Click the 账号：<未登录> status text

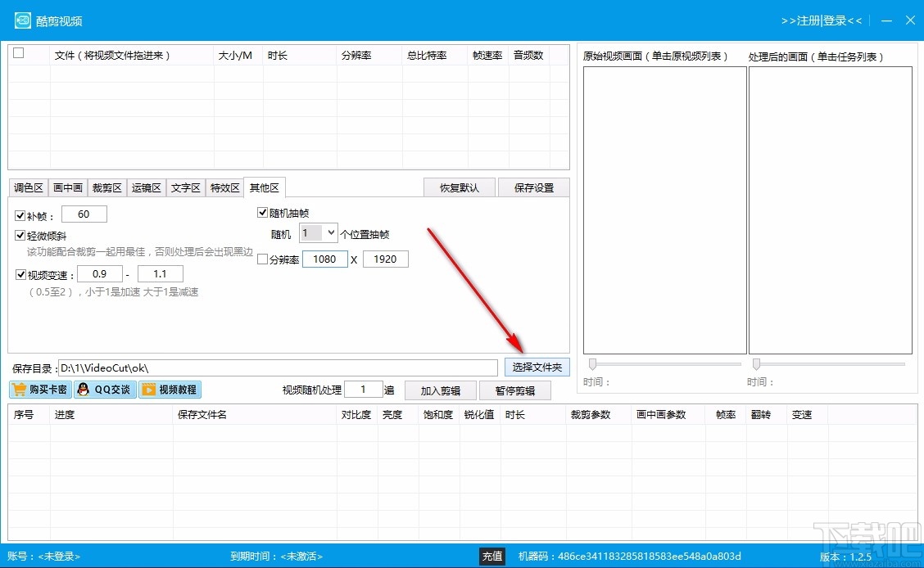(43, 557)
